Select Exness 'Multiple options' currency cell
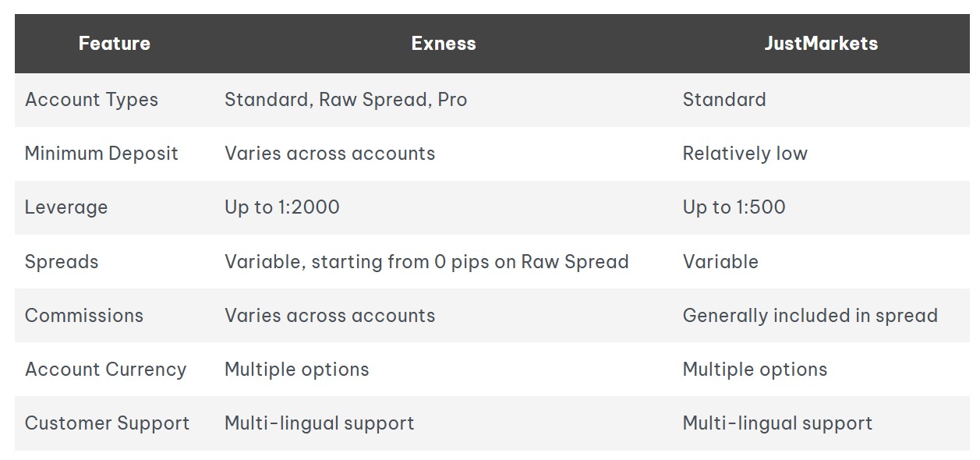Viewport: 980px width, 460px height. point(297,370)
